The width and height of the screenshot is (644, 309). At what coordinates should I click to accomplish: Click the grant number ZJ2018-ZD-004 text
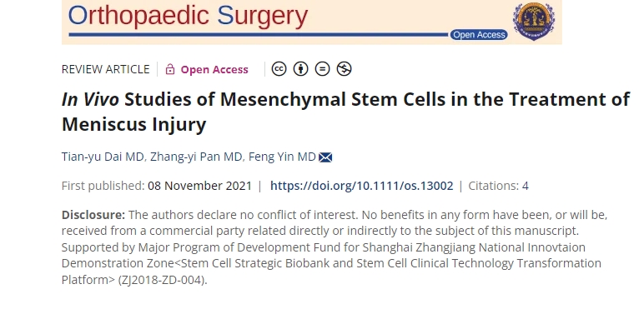tap(162, 281)
